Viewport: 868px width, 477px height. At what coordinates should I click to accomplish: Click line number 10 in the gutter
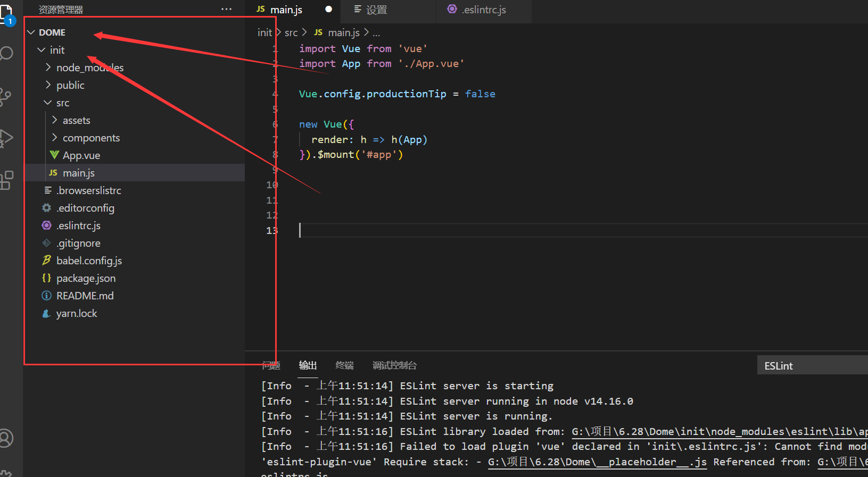(272, 185)
